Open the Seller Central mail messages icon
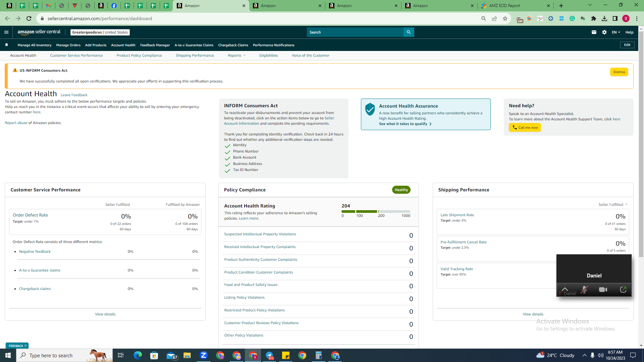 [x=594, y=32]
